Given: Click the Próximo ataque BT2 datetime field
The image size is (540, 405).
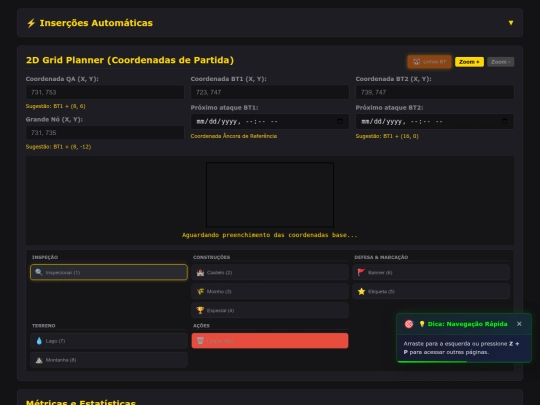Looking at the screenshot, I should (x=435, y=122).
